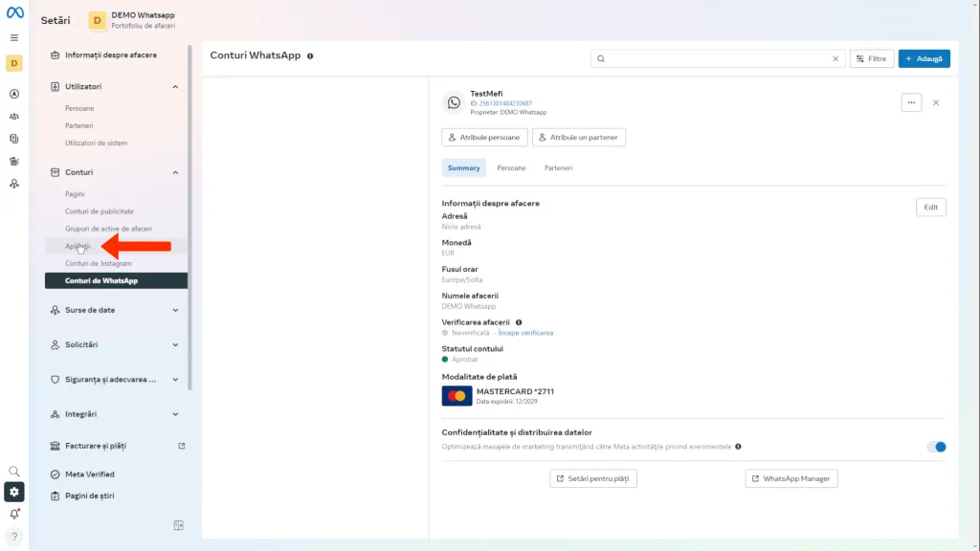980x551 pixels.
Task: Click the sidebar vertical scrollbar
Action: tap(189, 217)
